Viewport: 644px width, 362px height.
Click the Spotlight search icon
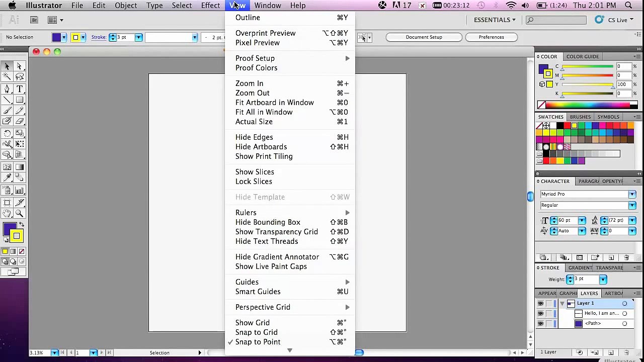click(628, 6)
